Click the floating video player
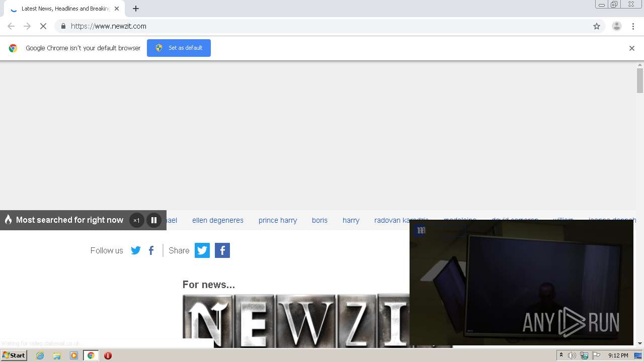The width and height of the screenshot is (644, 362). coord(521,283)
